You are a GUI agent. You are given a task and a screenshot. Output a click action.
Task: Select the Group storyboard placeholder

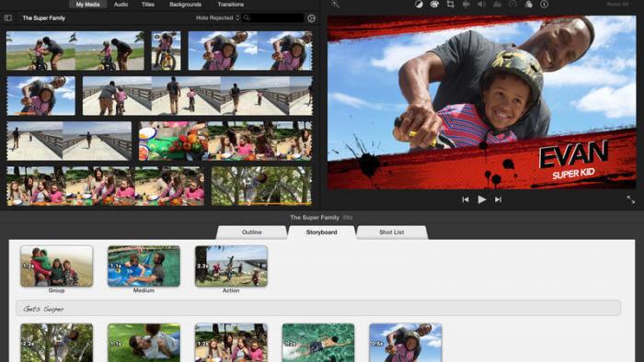(x=57, y=266)
